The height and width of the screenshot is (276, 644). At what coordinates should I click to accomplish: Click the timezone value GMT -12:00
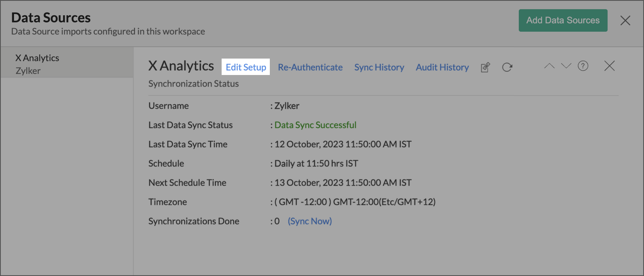(355, 202)
